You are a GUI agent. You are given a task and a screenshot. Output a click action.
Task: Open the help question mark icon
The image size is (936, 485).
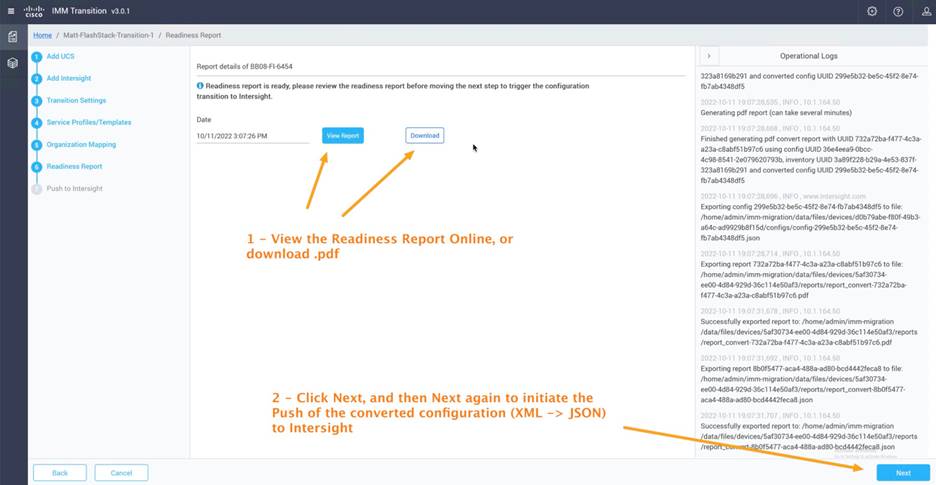[898, 11]
